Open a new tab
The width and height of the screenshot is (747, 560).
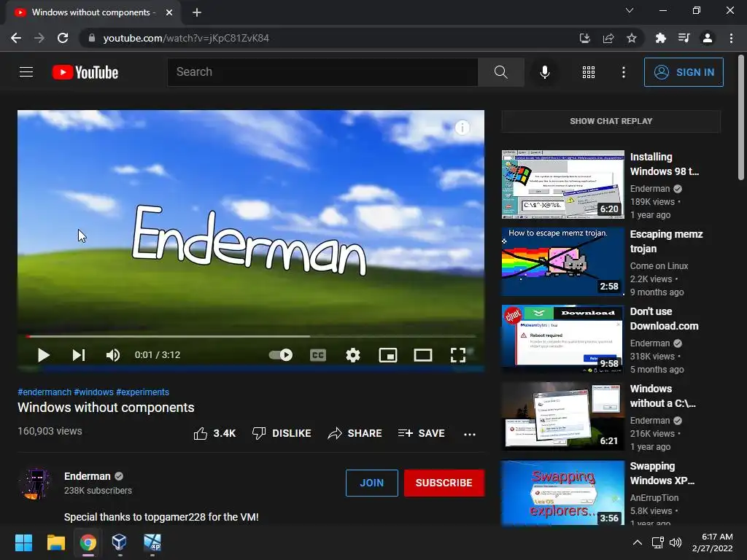[197, 12]
